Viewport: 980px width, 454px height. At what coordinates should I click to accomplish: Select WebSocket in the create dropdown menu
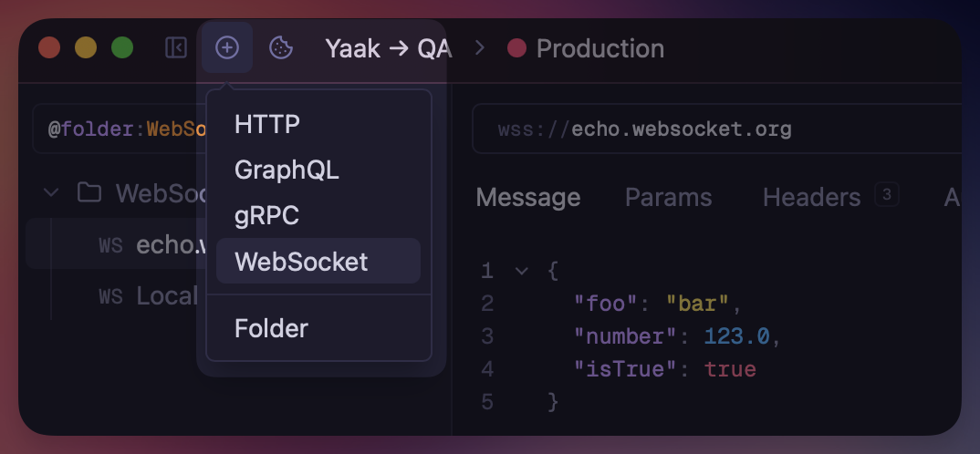tap(301, 262)
